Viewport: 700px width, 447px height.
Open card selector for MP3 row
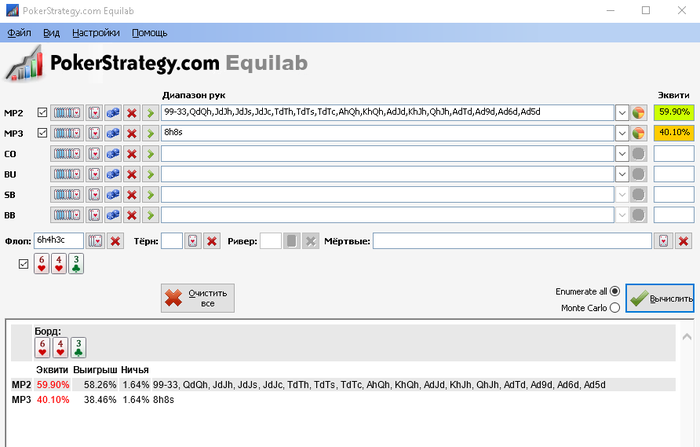94,133
